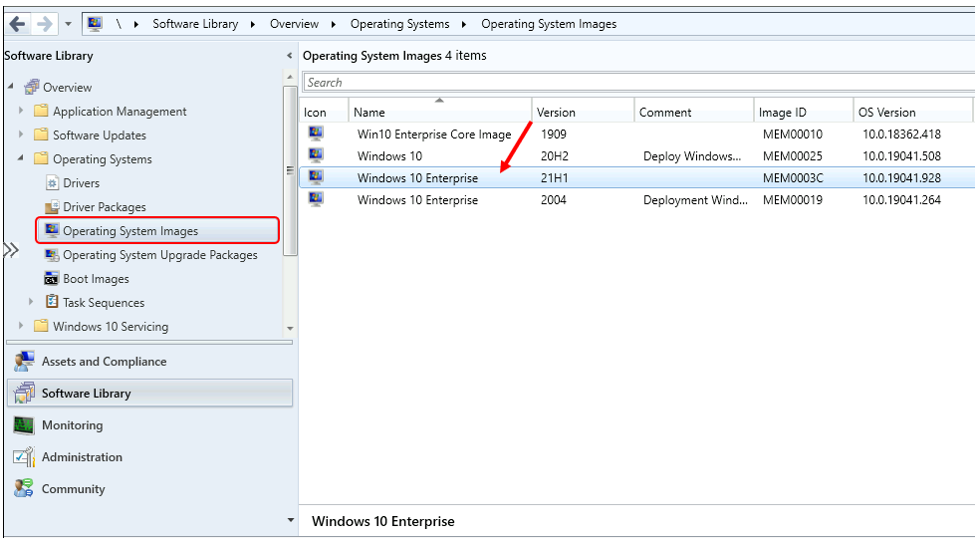980x540 pixels.
Task: Click the Boot Images console icon
Action: pyautogui.click(x=52, y=278)
